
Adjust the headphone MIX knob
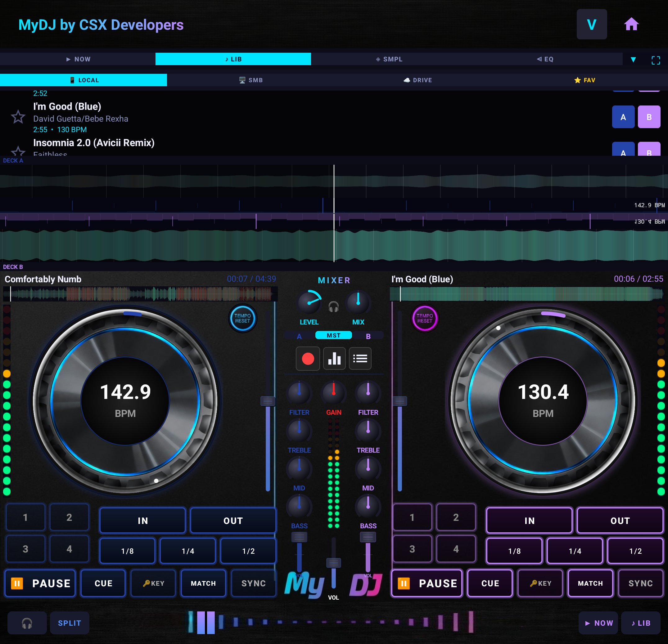coord(358,302)
